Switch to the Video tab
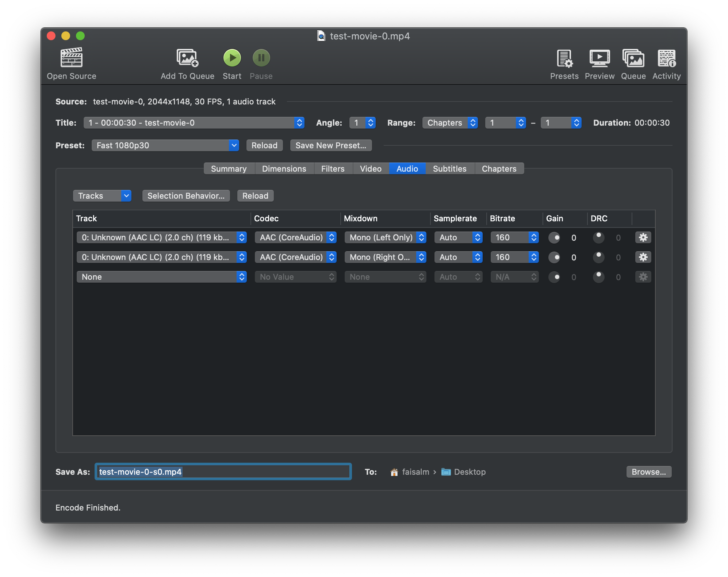This screenshot has width=728, height=577. click(x=371, y=169)
